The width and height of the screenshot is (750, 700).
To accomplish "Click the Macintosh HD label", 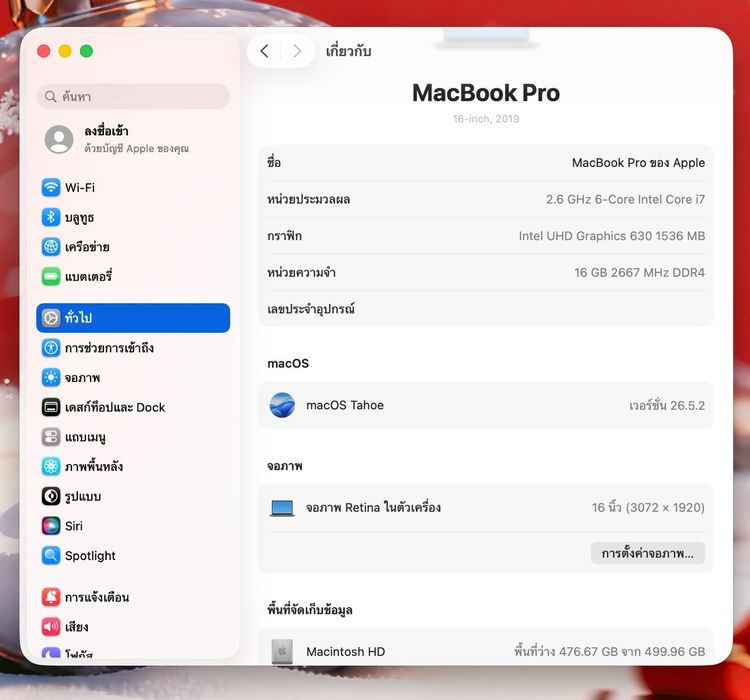I will tap(345, 652).
